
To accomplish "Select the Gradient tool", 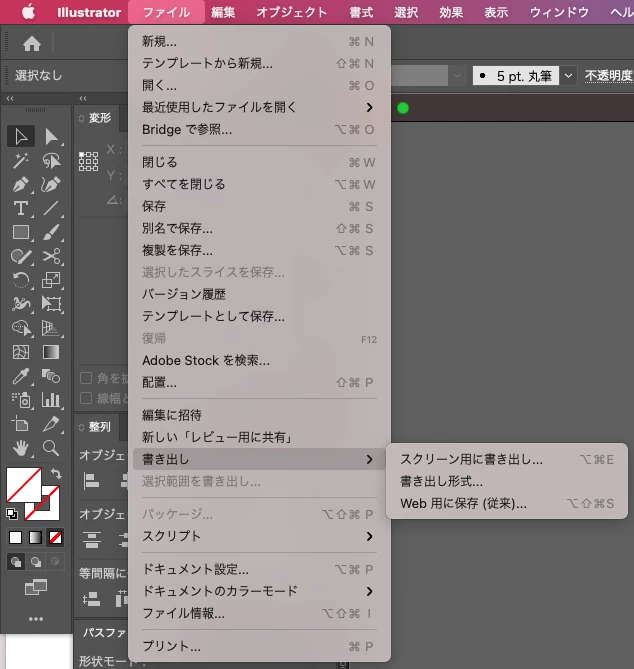I will pyautogui.click(x=51, y=352).
